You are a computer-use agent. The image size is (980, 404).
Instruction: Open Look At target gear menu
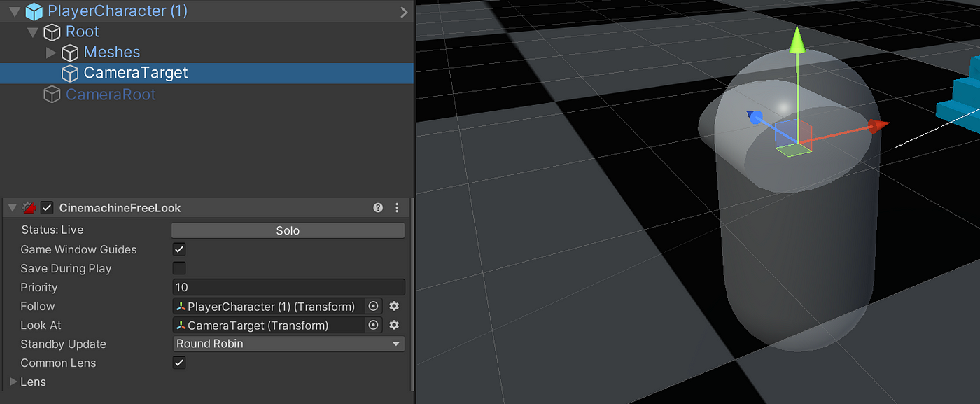tap(394, 326)
